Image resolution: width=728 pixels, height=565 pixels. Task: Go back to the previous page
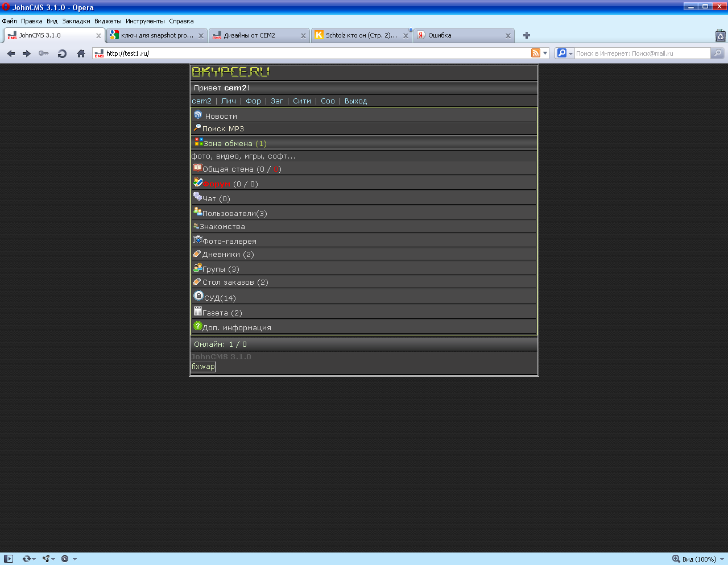pos(11,53)
